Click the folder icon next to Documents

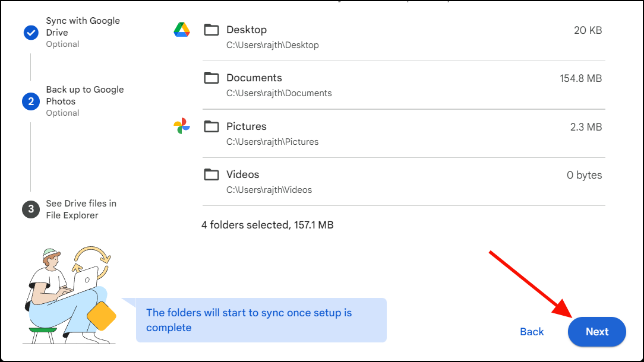point(211,78)
